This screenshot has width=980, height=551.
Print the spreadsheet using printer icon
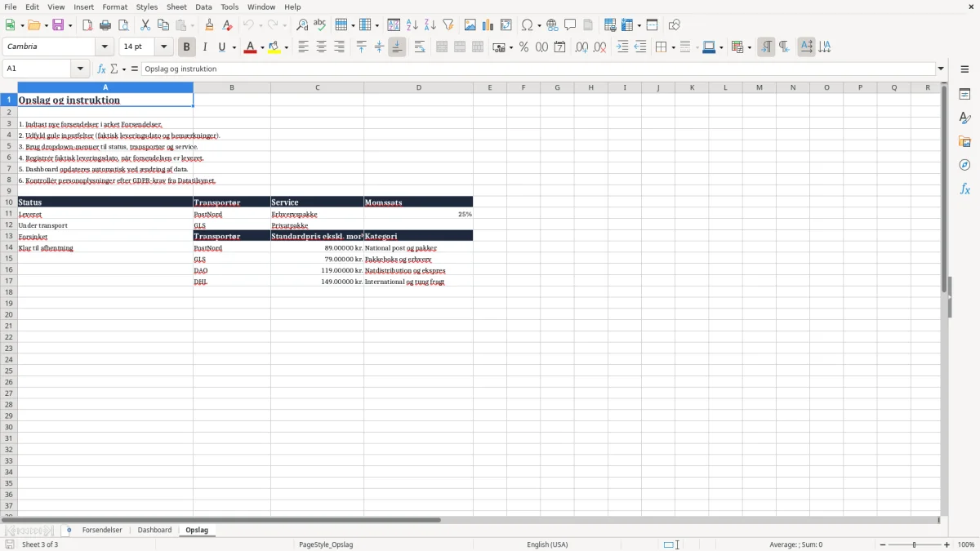pos(105,25)
